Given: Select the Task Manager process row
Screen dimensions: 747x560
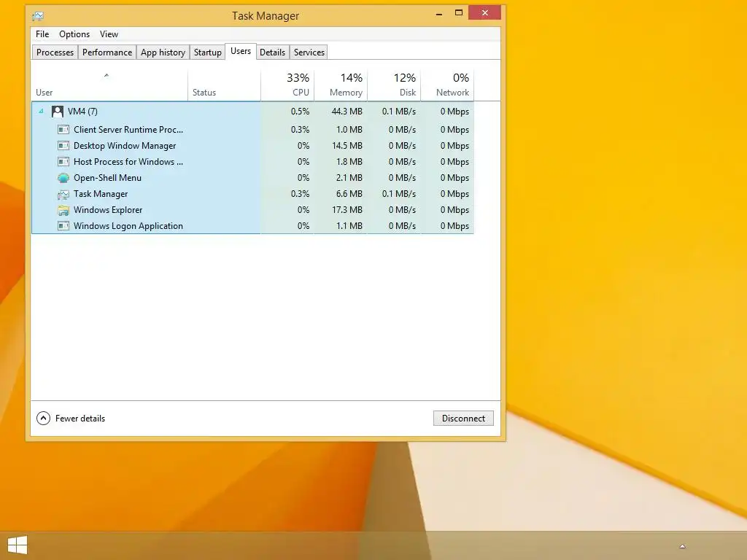Looking at the screenshot, I should pyautogui.click(x=252, y=194).
